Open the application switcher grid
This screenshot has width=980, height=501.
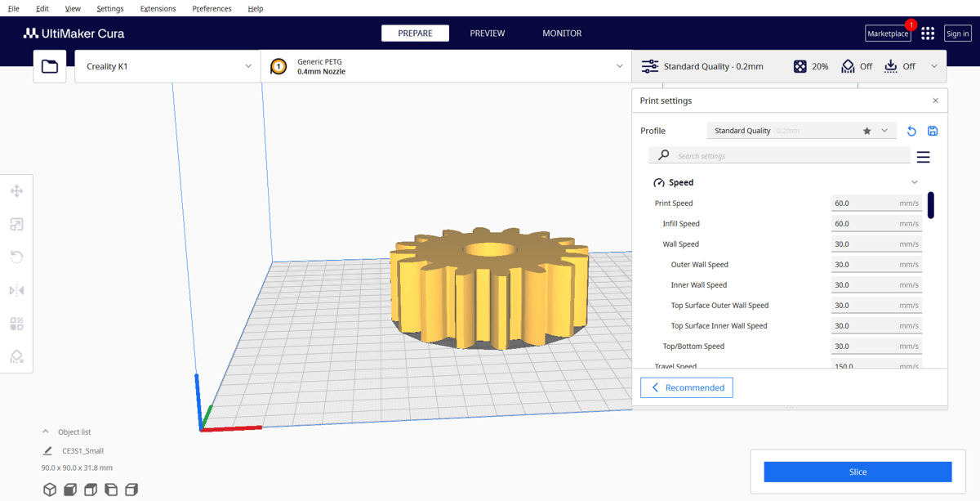point(928,34)
